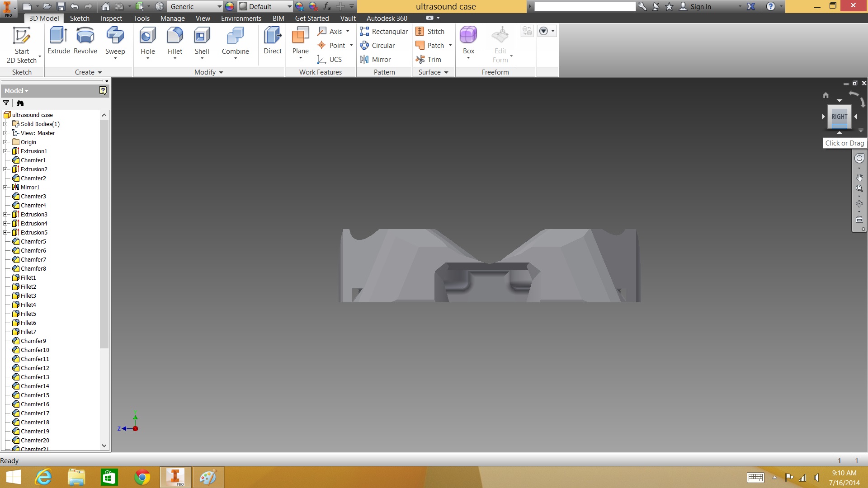Select the Combine tool
868x488 pixels.
(x=235, y=43)
